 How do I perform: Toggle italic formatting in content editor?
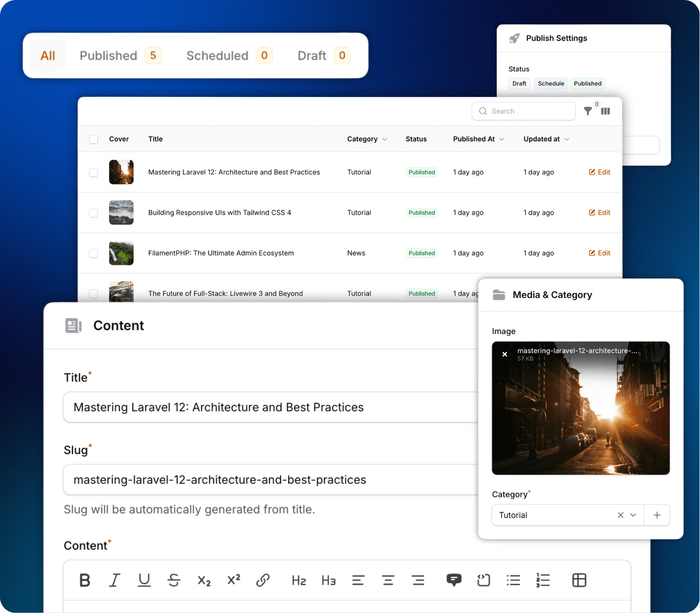114,580
